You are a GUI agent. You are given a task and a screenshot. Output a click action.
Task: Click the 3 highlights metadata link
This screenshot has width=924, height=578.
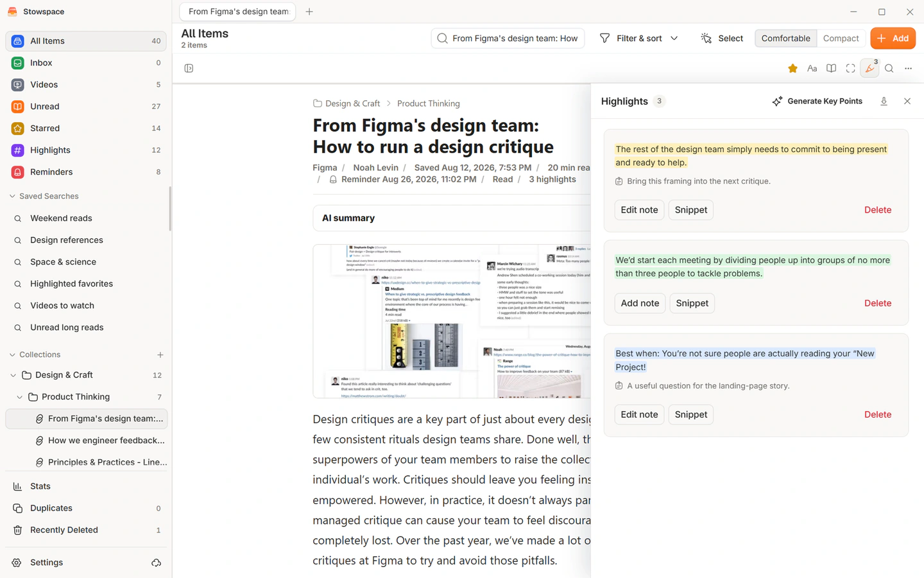click(552, 180)
